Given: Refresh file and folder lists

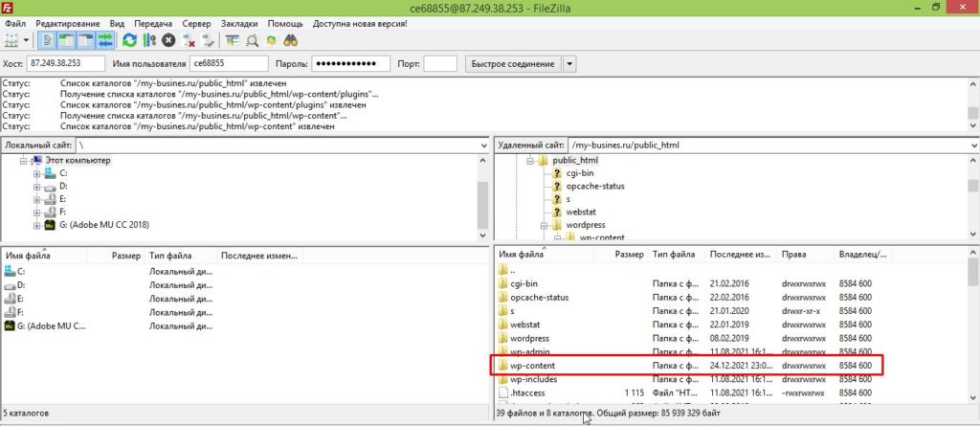Looking at the screenshot, I should click(129, 40).
